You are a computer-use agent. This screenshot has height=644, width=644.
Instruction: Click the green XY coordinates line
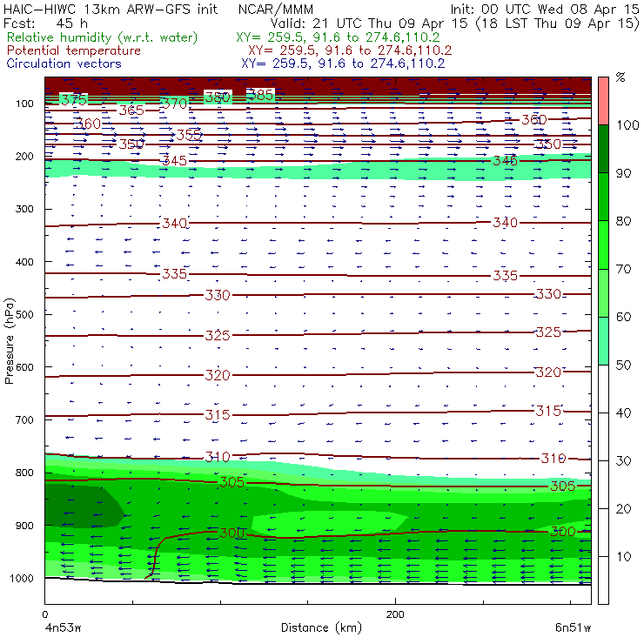tap(338, 37)
